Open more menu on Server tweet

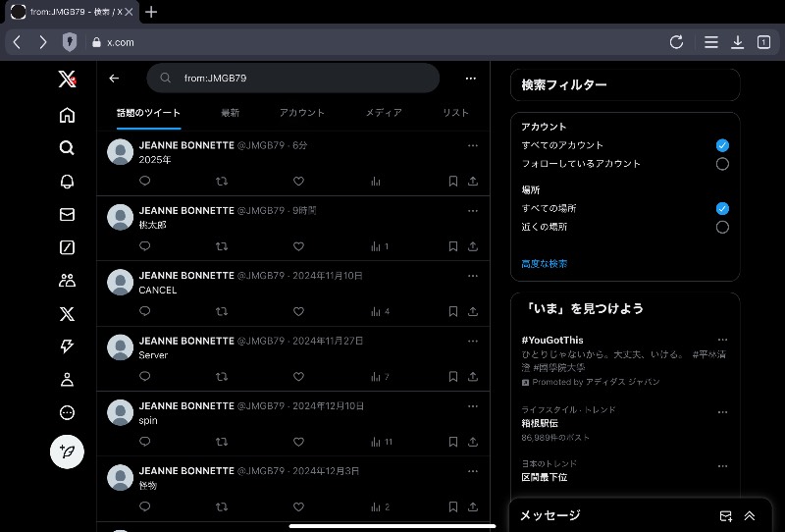(473, 342)
